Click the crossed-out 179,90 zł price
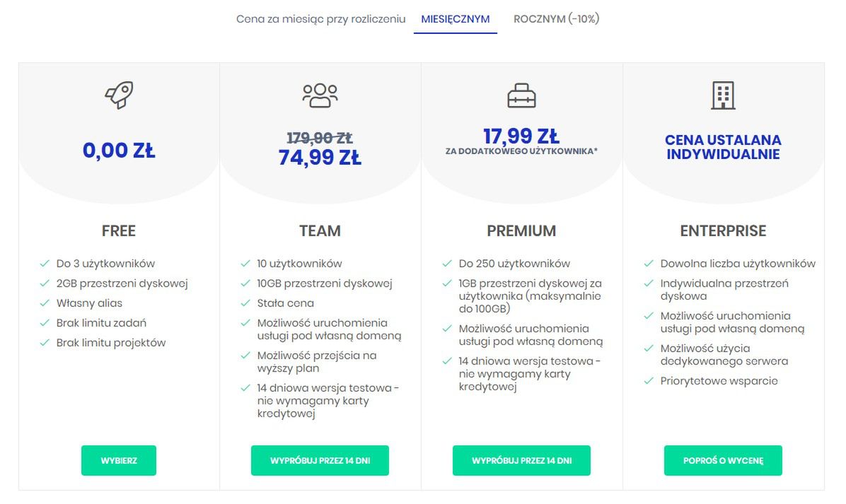The width and height of the screenshot is (846, 504). (320, 138)
